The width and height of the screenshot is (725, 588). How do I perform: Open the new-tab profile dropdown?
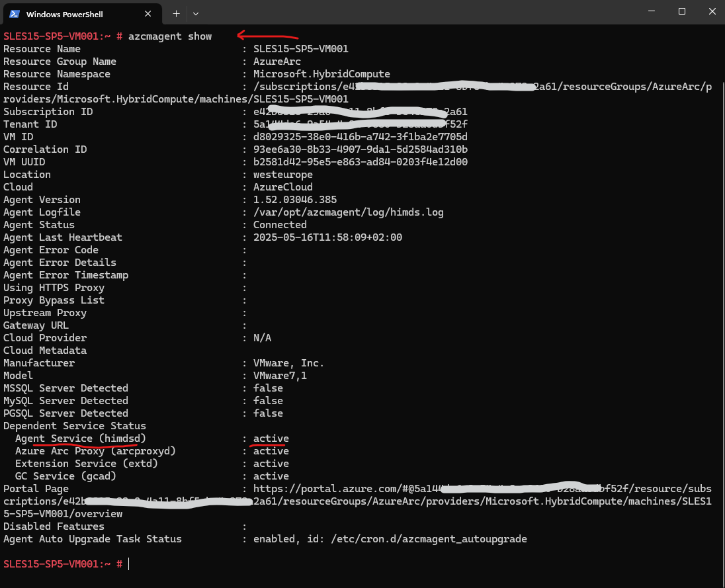pos(196,14)
